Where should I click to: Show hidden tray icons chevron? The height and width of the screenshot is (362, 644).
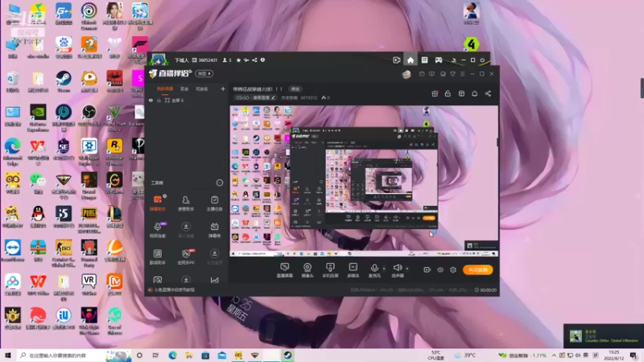click(x=554, y=355)
